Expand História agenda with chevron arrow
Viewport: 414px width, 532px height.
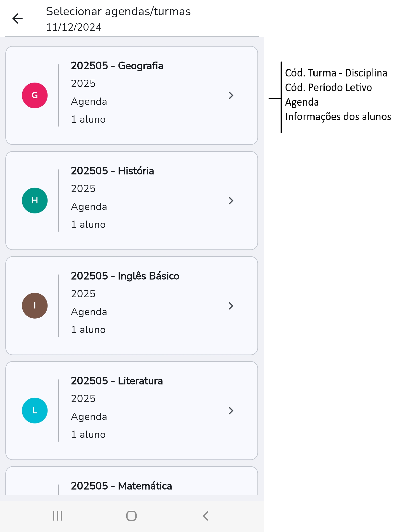[x=231, y=200]
